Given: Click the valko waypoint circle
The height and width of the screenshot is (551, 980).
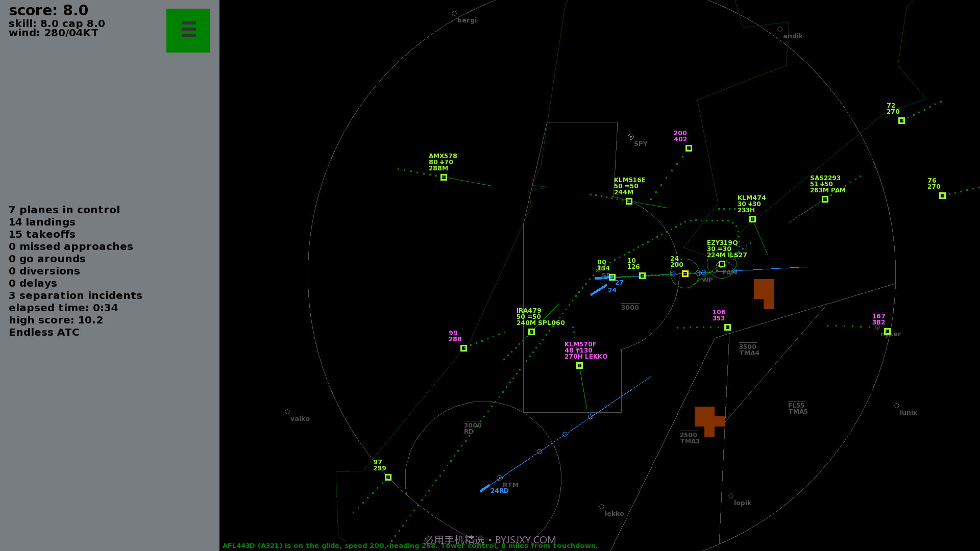Looking at the screenshot, I should point(287,412).
